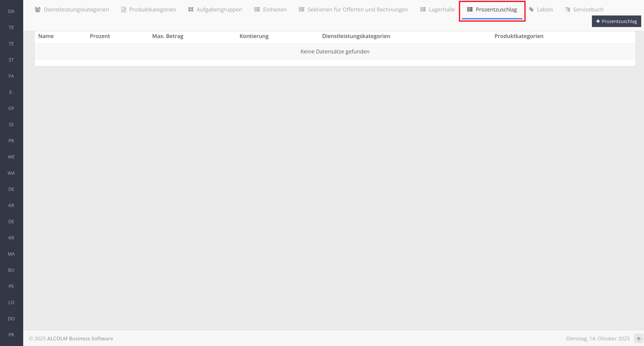The width and height of the screenshot is (644, 346).
Task: Open the MA item in the sidebar
Action: click(11, 254)
